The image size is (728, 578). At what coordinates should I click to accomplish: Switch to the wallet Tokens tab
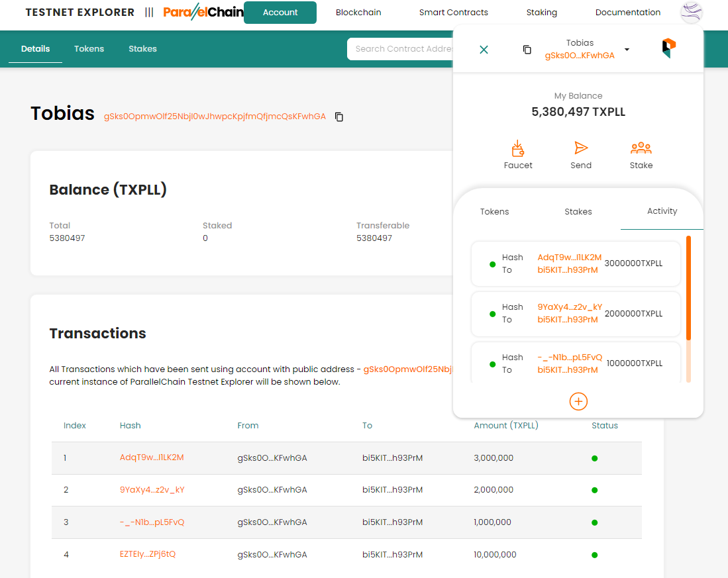[x=494, y=211]
